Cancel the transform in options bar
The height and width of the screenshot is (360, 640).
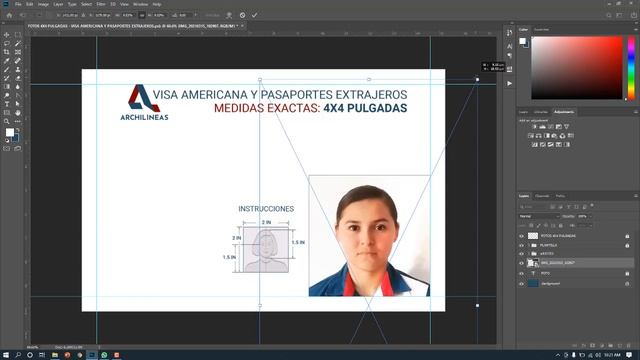[x=242, y=15]
